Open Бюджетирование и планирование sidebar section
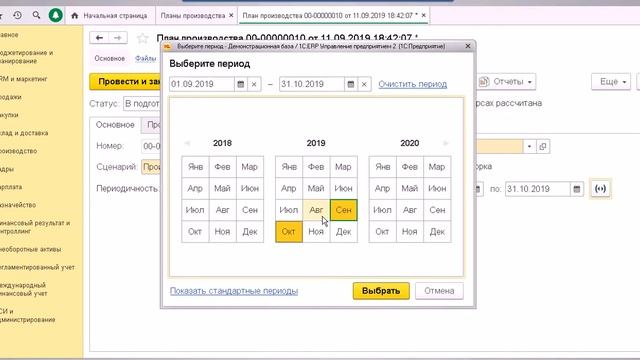This screenshot has height=360, width=640. [27, 57]
